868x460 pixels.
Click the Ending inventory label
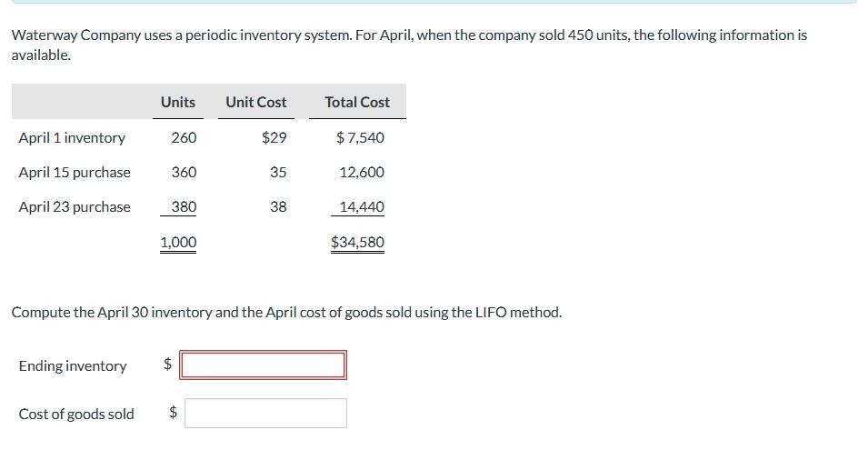73,365
